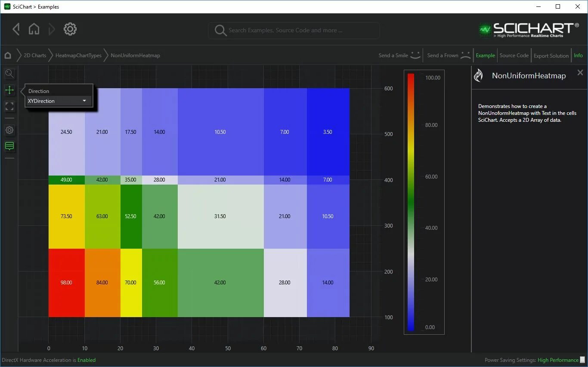
Task: Click the flame icon in info panel
Action: point(478,76)
